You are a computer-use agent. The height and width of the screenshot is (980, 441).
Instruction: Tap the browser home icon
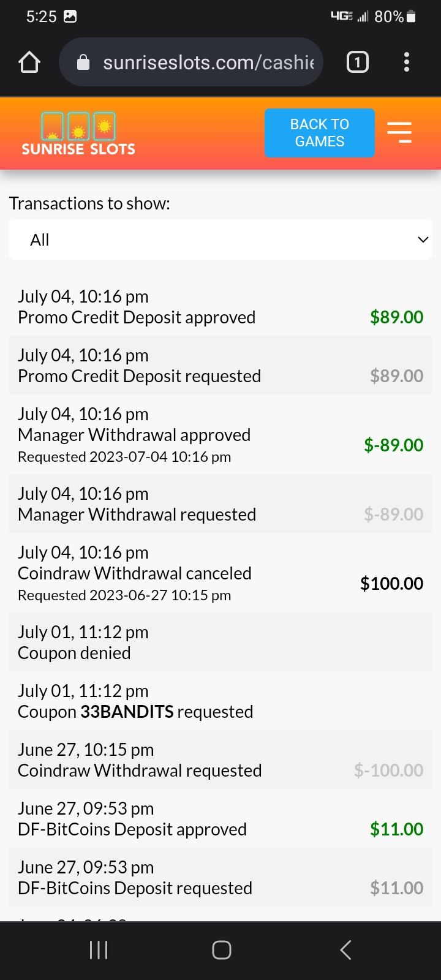(29, 62)
